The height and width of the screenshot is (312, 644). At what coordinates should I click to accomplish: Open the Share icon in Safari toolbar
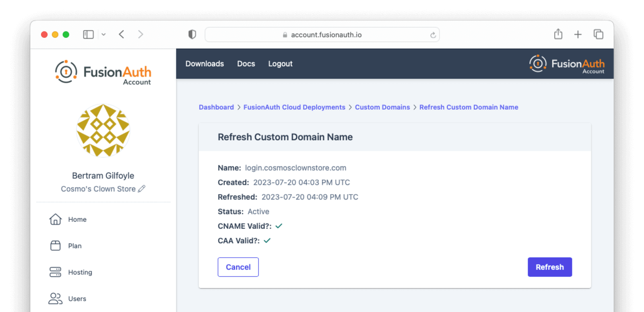558,34
